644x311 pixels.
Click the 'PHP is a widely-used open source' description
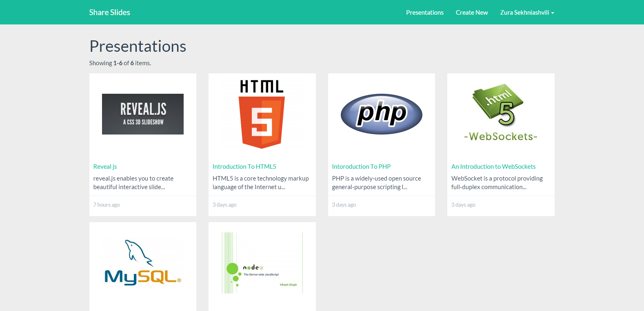(376, 183)
